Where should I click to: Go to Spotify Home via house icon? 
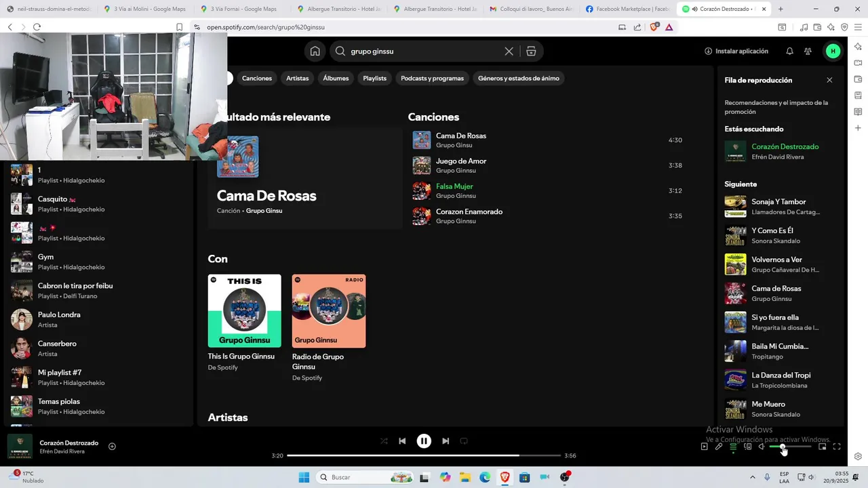pyautogui.click(x=315, y=51)
